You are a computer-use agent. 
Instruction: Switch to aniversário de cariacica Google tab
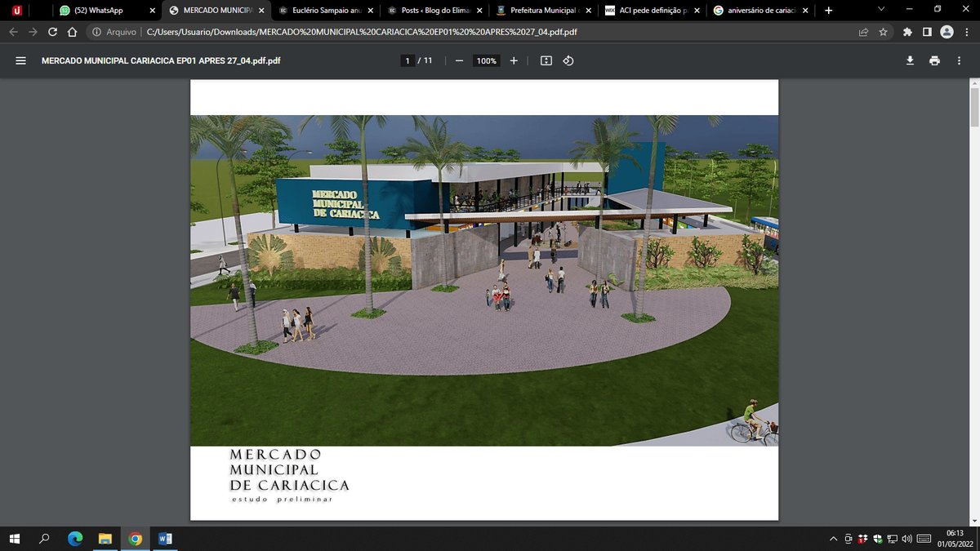point(763,11)
